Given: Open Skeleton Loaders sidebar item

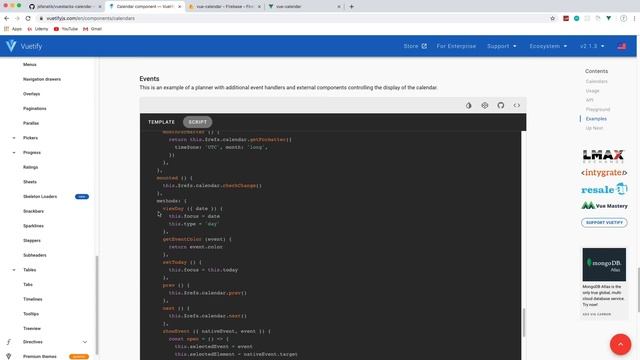Looking at the screenshot, I should click(40, 197).
